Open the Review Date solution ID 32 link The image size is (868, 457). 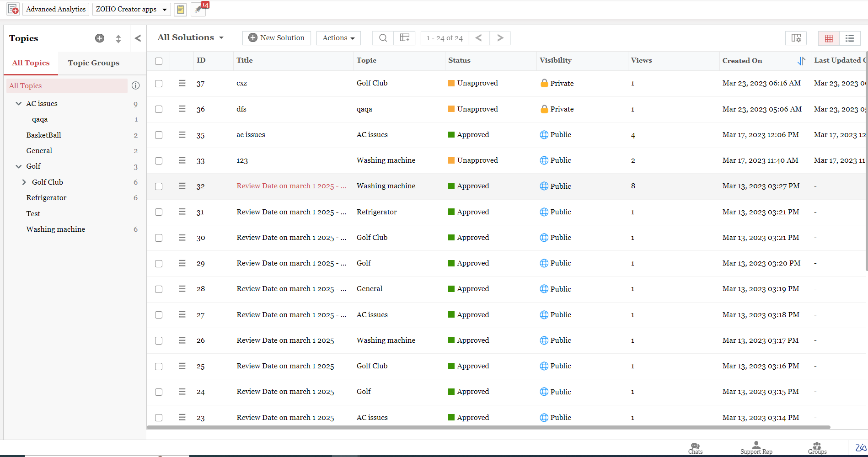point(291,186)
